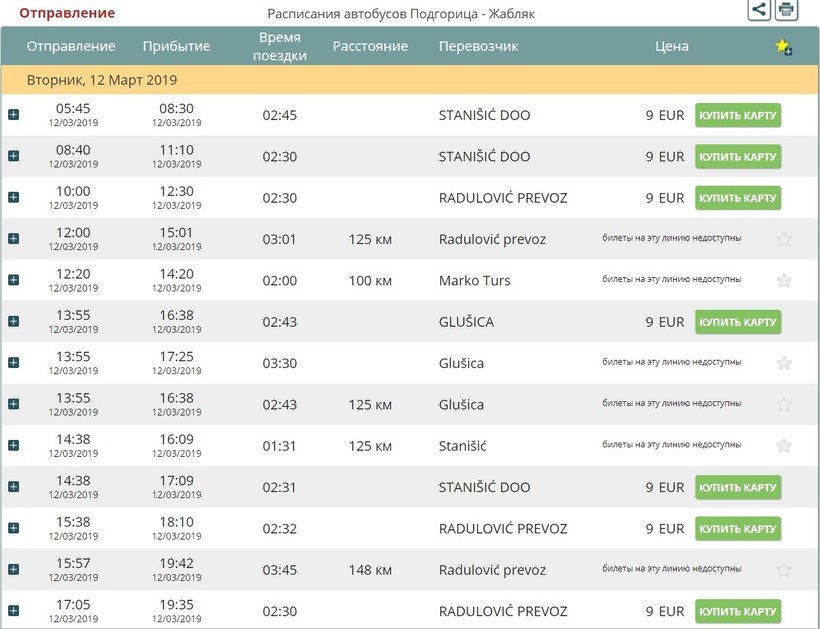Expand details of the 05:45 departure
This screenshot has width=820, height=629.
[14, 115]
